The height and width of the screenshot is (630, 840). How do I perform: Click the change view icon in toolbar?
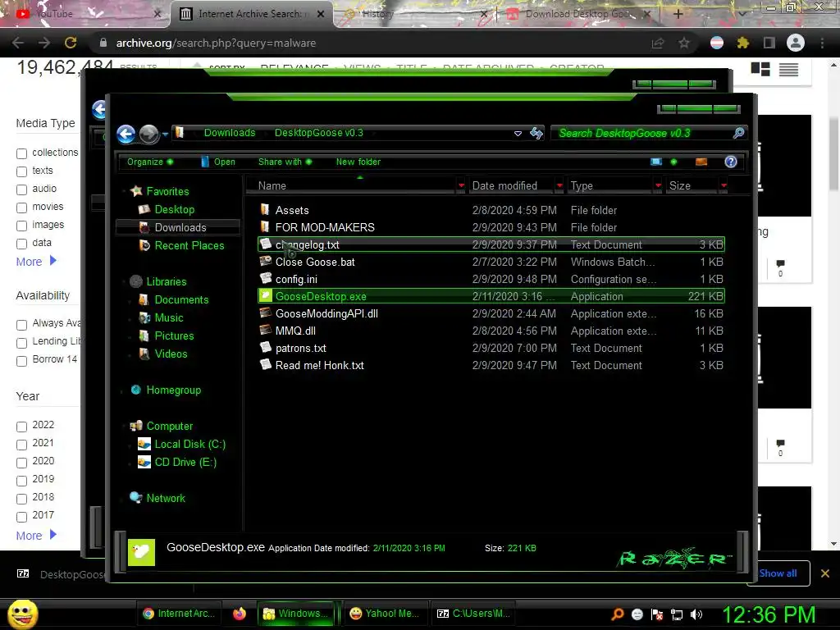coord(655,162)
